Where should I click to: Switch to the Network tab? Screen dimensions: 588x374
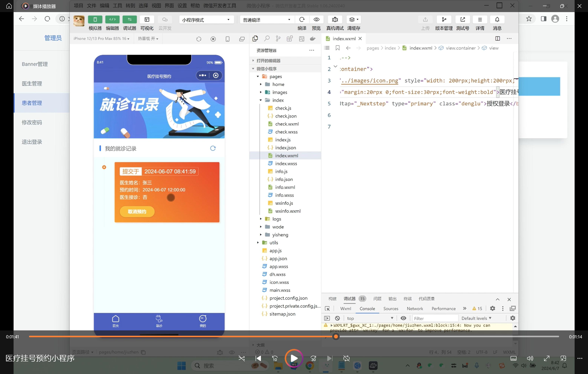(415, 309)
